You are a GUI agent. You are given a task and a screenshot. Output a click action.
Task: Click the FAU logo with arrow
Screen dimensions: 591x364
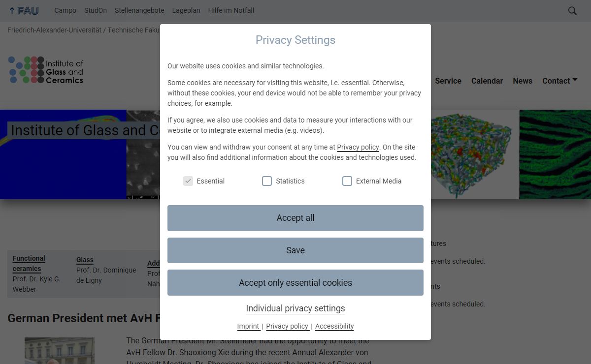(24, 10)
